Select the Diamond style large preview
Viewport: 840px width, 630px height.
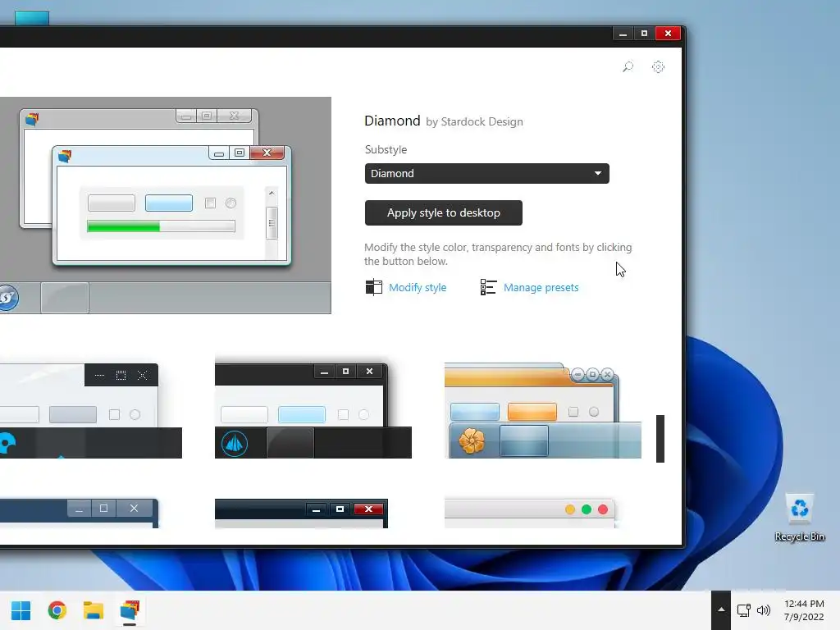tap(166, 205)
